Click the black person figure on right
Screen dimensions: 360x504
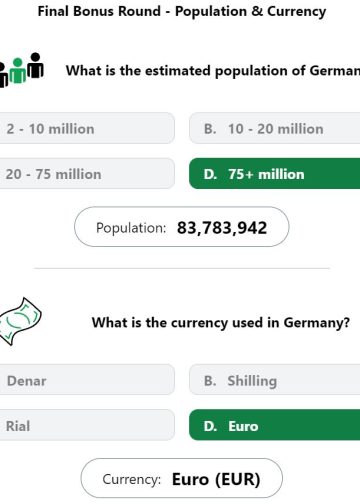(x=35, y=65)
